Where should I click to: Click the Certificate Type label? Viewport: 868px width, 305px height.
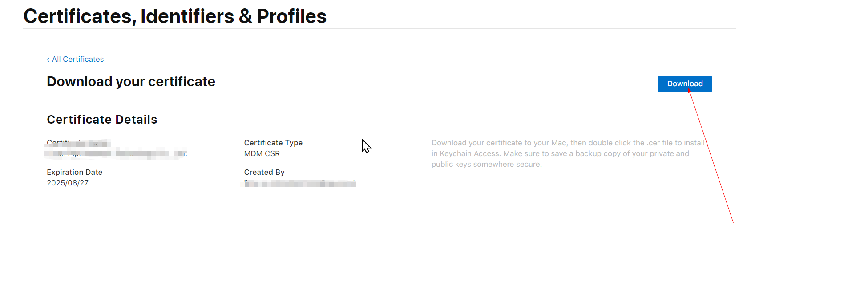click(x=273, y=143)
